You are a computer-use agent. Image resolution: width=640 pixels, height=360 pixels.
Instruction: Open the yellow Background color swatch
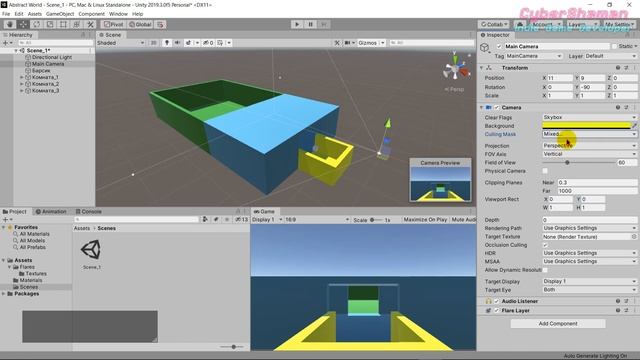(x=586, y=126)
